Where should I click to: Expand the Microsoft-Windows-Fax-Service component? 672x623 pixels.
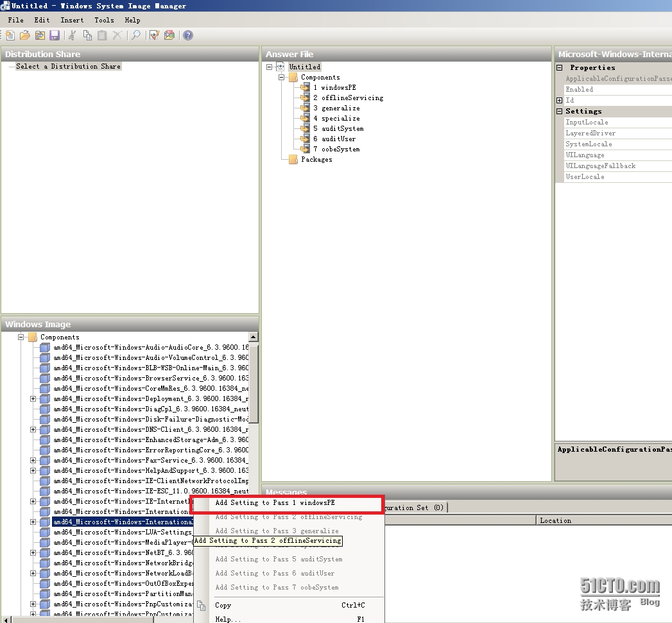[33, 461]
